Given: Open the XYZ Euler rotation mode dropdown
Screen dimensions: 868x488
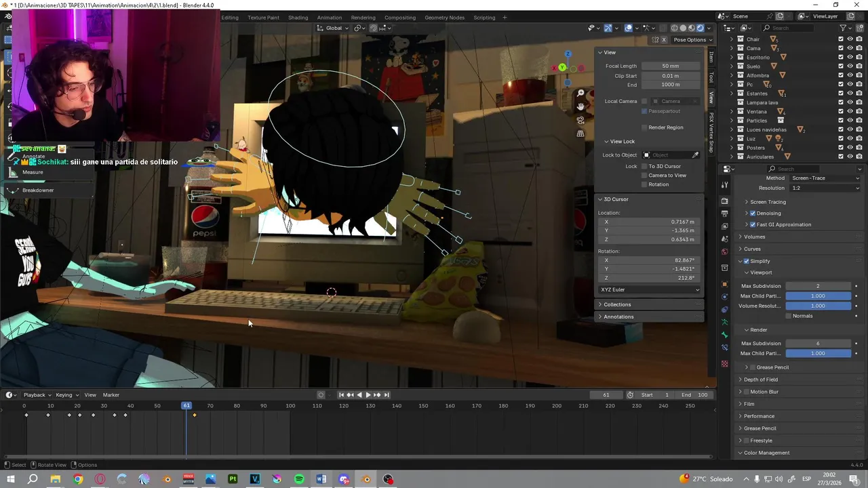Looking at the screenshot, I should pos(650,290).
